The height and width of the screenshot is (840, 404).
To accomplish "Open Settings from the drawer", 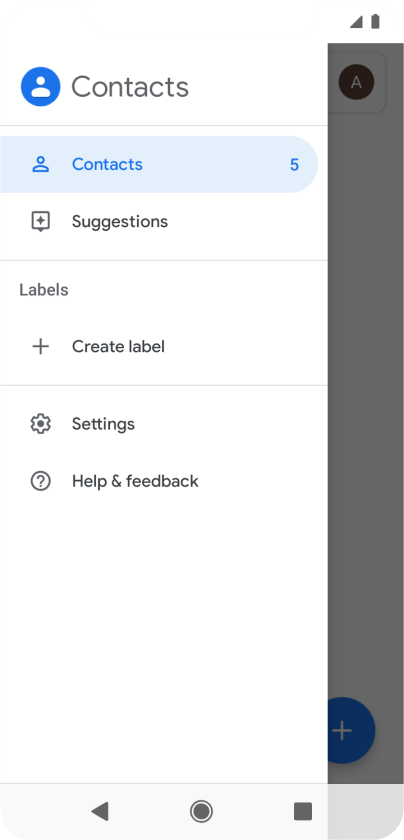I will 164,424.
